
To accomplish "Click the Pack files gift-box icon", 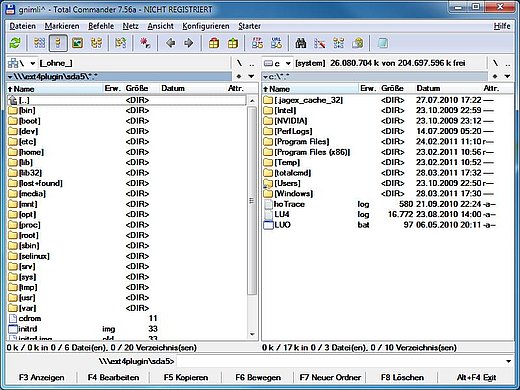I will (x=214, y=43).
